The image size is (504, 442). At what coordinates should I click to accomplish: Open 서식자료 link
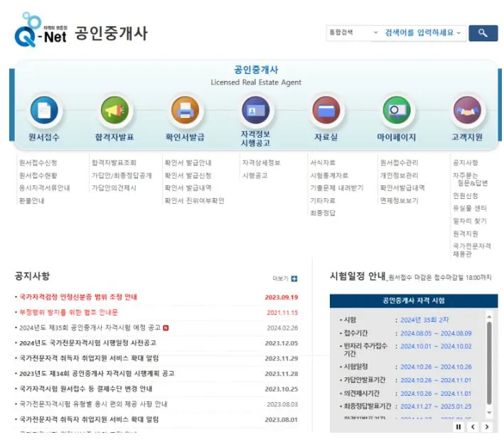[323, 163]
